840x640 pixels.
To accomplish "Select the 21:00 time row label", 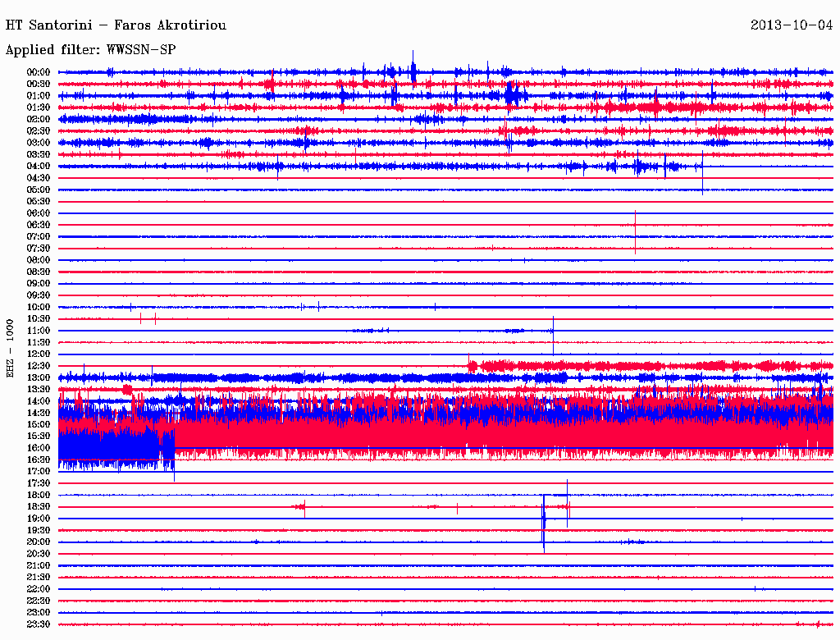I will 39,565.
